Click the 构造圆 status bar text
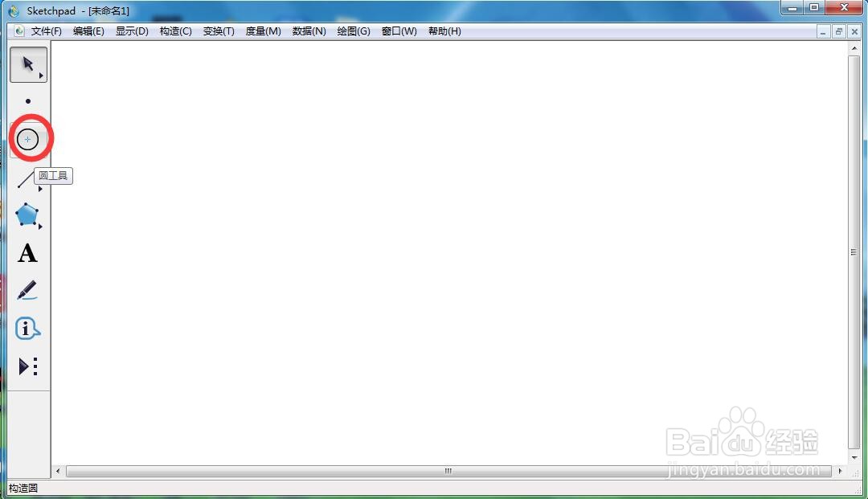Image resolution: width=868 pixels, height=499 pixels. pyautogui.click(x=23, y=488)
